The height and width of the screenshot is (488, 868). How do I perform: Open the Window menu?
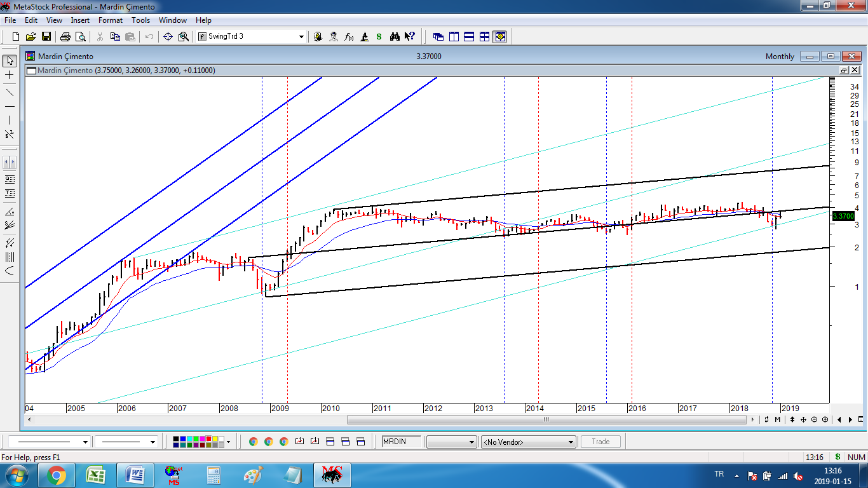point(173,20)
